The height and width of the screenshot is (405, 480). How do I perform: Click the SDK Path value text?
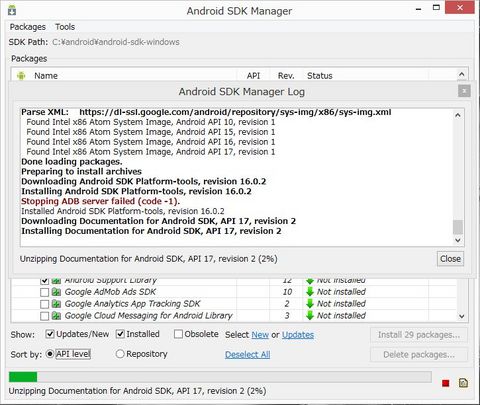[x=116, y=42]
